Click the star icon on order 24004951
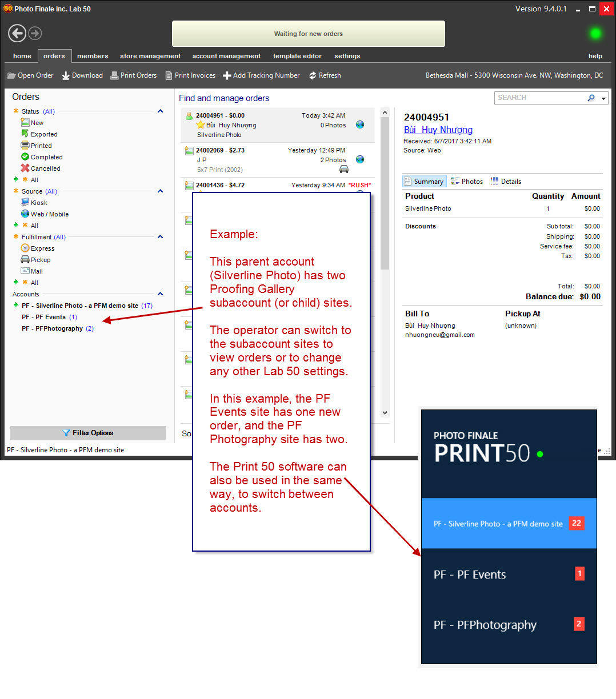The width and height of the screenshot is (616, 699). [201, 125]
